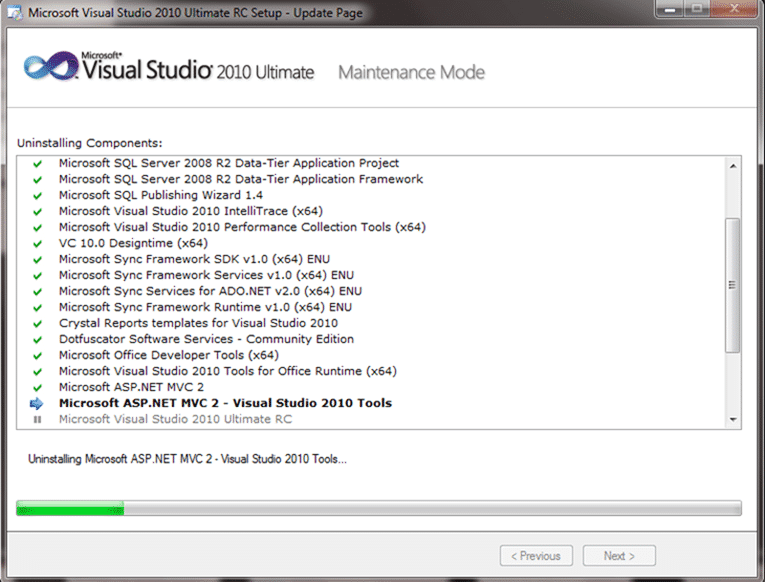Click checkmark beside Crystal Reports templates
765x582 pixels.
tap(37, 324)
